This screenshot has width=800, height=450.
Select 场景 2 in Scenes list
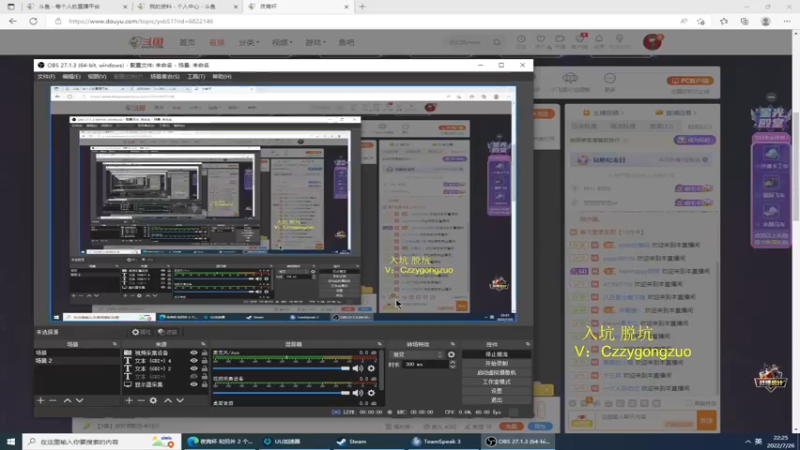tap(77, 361)
